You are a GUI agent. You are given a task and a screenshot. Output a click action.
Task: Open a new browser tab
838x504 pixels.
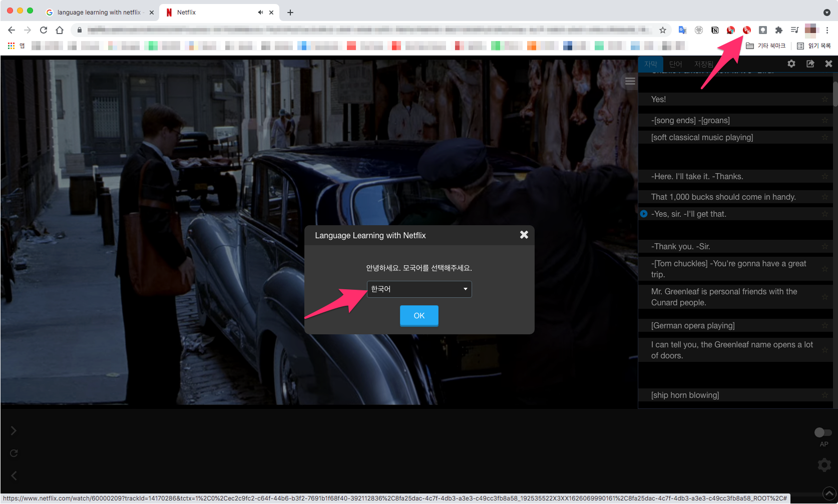(x=290, y=13)
